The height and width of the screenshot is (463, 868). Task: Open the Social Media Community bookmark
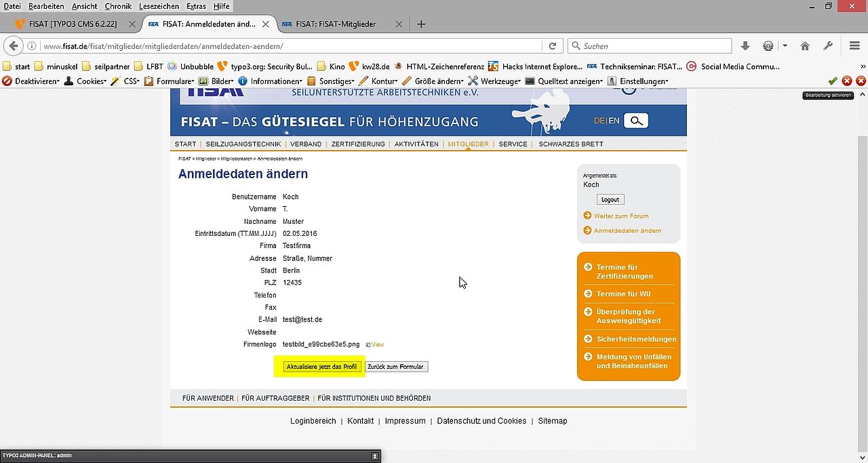tap(733, 66)
